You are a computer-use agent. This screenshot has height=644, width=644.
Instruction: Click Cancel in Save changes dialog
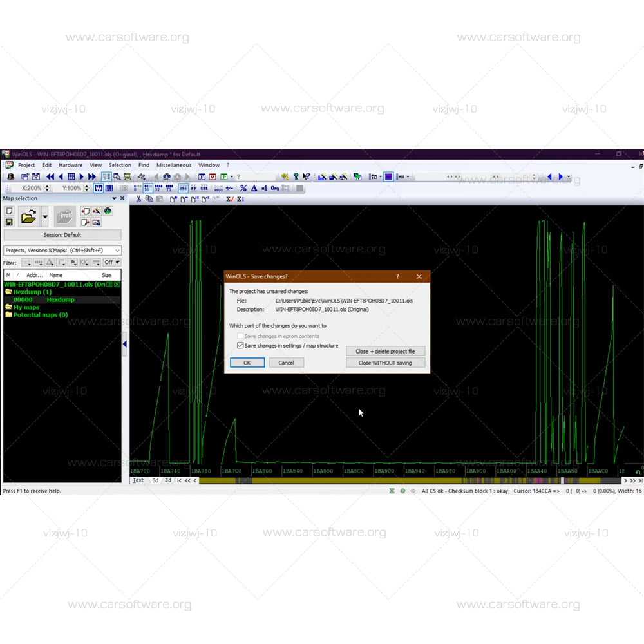point(287,363)
